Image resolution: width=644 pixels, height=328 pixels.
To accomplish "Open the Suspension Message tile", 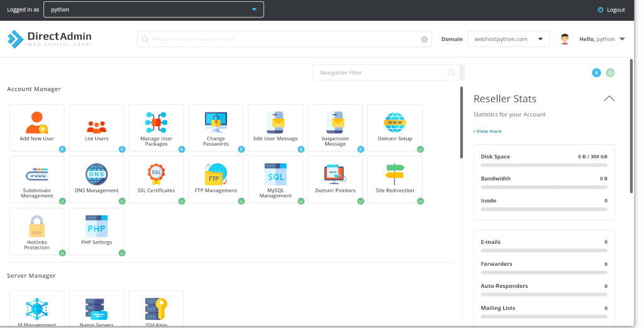I will tap(335, 128).
